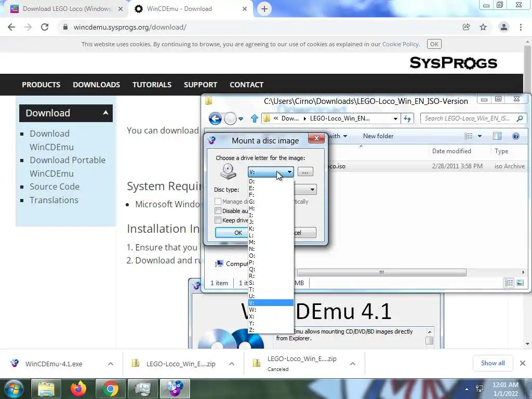Viewport: 532px width, 399px height.
Task: Click New folder in Explorer toolbar
Action: click(x=378, y=136)
